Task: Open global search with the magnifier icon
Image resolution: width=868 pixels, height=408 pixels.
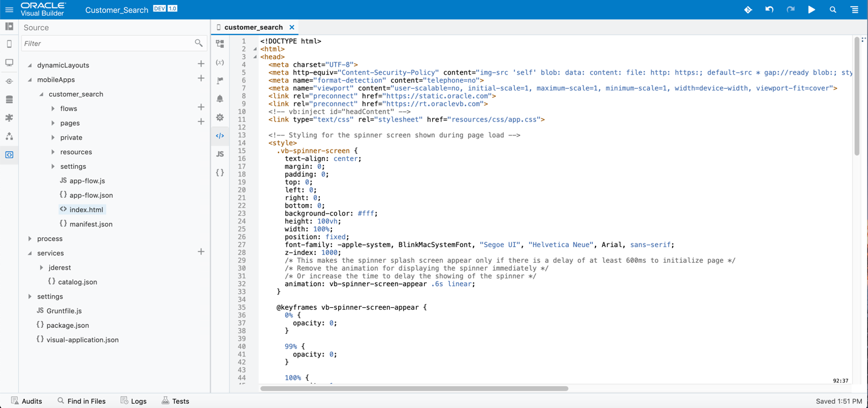Action: tap(833, 9)
